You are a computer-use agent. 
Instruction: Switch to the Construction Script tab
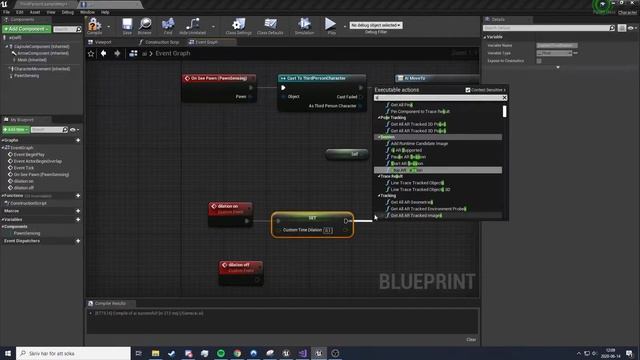pos(162,42)
